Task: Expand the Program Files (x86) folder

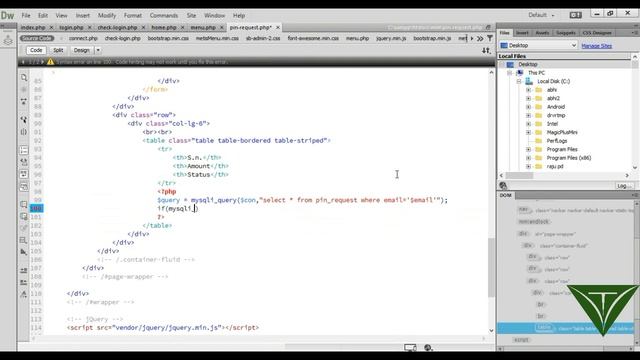Action: pyautogui.click(x=528, y=158)
